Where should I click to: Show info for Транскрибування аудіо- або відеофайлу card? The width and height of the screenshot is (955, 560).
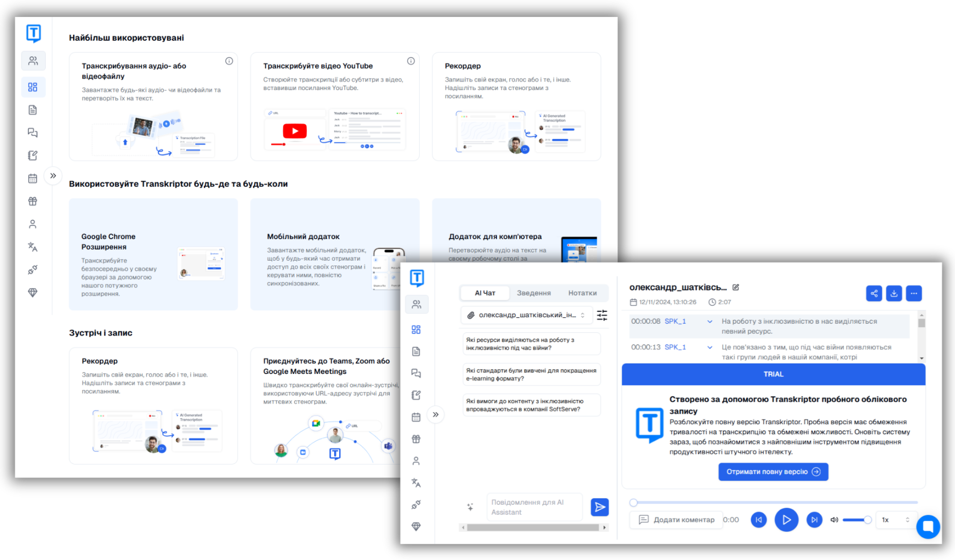click(x=229, y=61)
